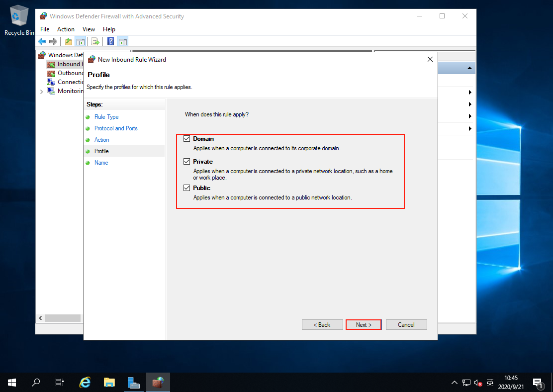Open the Action menu
The height and width of the screenshot is (392, 553).
click(x=66, y=29)
